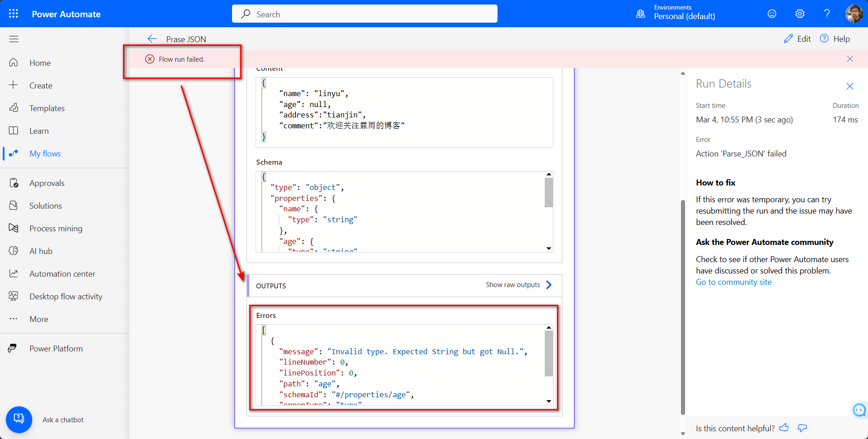The height and width of the screenshot is (439, 868).
Task: Click into the Search box
Action: click(365, 14)
